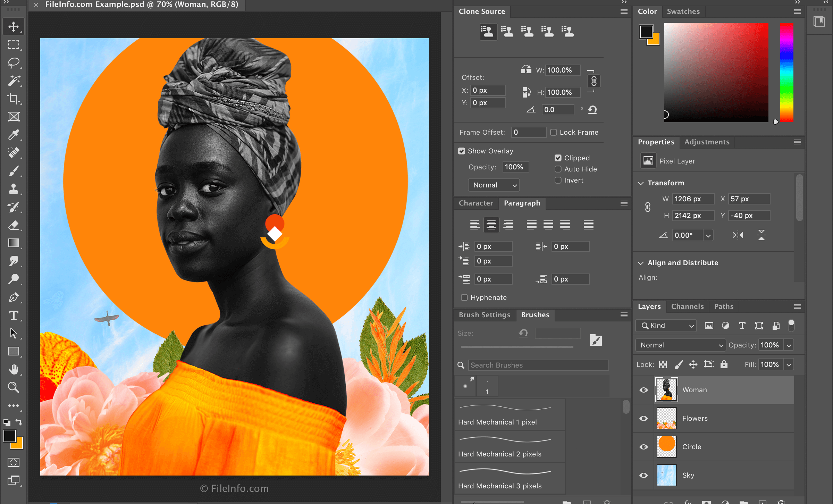Pick the Clone Stamp tool

pos(14,189)
